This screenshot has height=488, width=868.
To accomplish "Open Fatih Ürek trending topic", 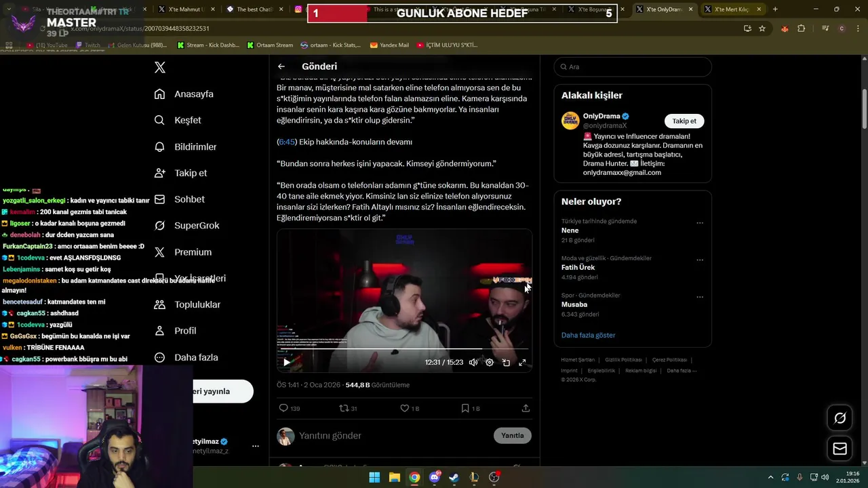I will [x=578, y=268].
